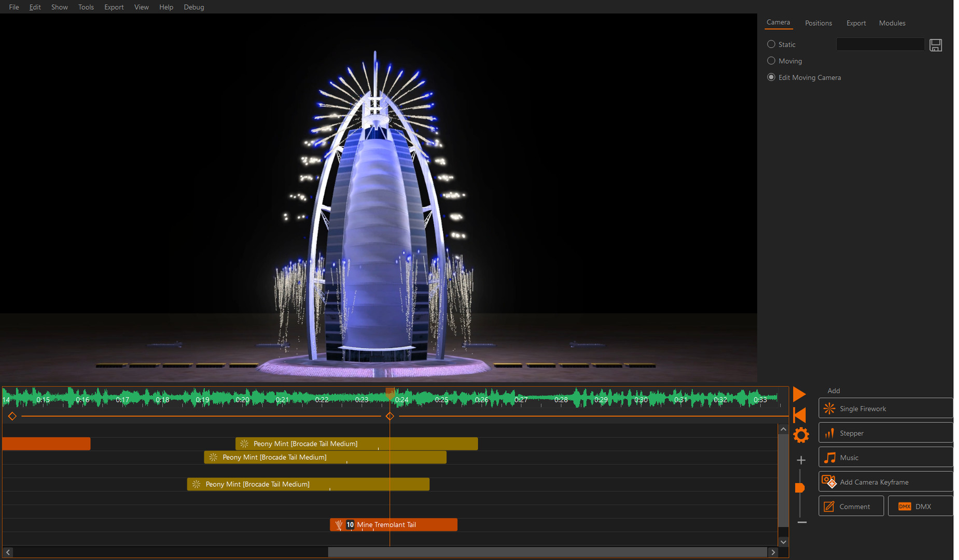Select the Static camera option
Screen dimensions: 959x560
(x=771, y=44)
